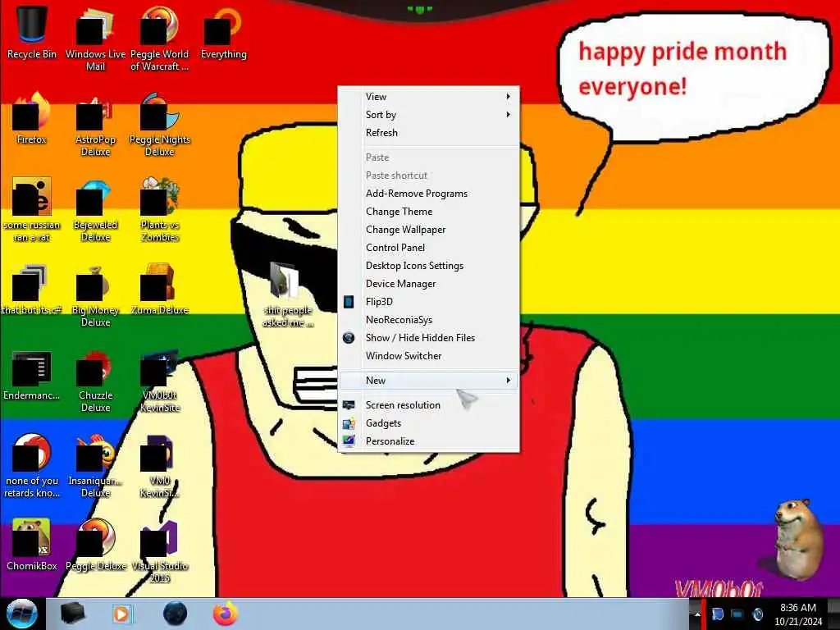Open the taskbar clock and date
The image size is (840, 630).
pos(798,614)
